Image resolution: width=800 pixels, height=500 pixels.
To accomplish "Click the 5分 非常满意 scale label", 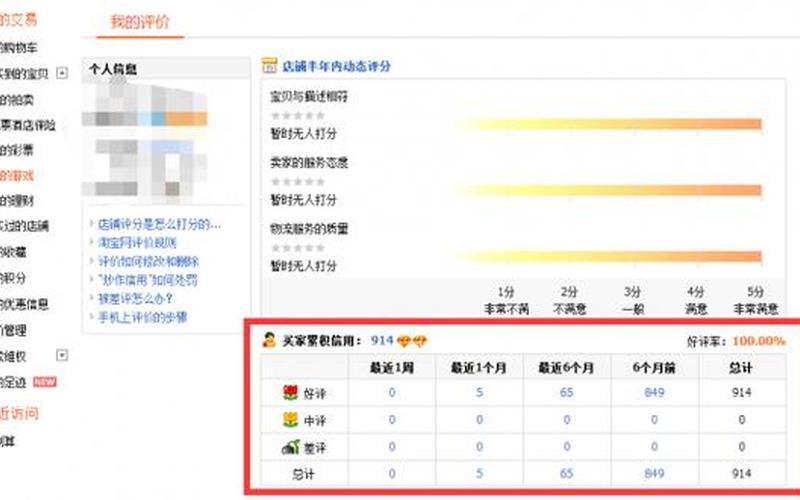I will tap(756, 301).
